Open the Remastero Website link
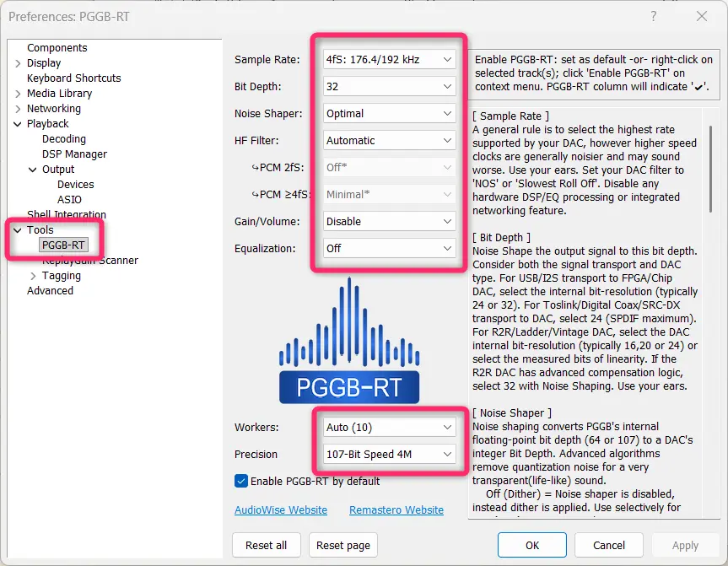Viewport: 728px width, 566px height. (x=396, y=510)
